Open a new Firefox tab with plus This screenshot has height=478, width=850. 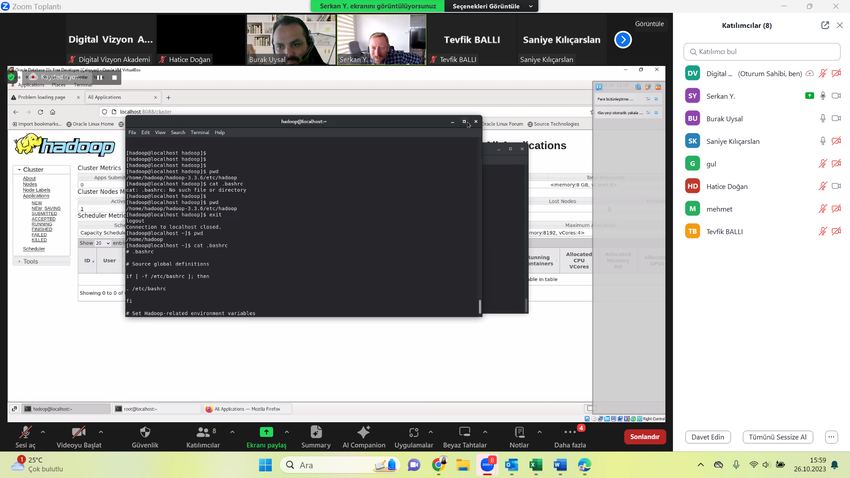(168, 98)
